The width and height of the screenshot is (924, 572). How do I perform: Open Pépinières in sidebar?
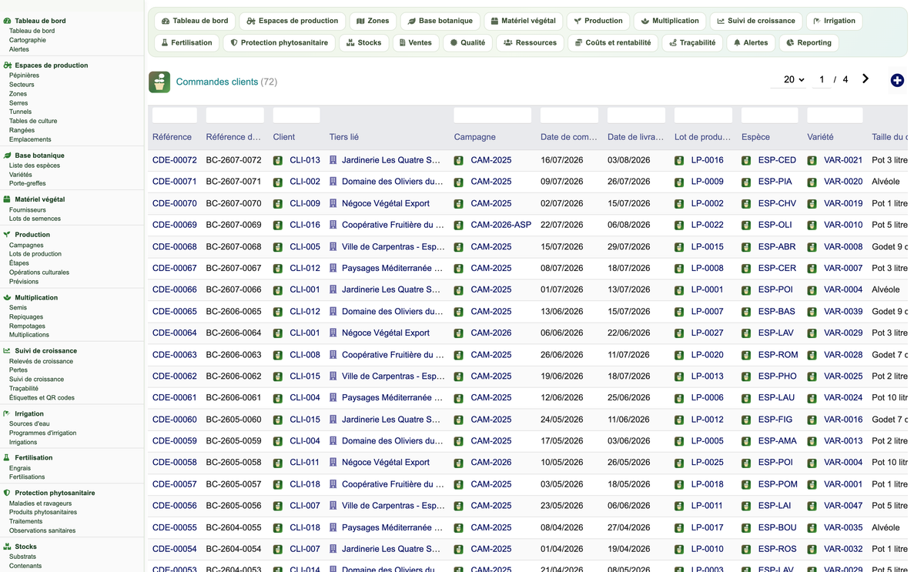point(24,75)
